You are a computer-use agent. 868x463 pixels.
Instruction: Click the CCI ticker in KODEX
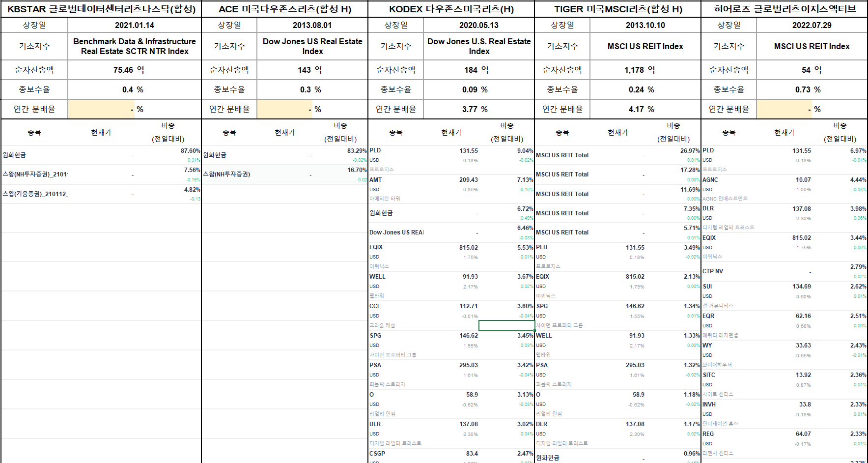[x=374, y=306]
